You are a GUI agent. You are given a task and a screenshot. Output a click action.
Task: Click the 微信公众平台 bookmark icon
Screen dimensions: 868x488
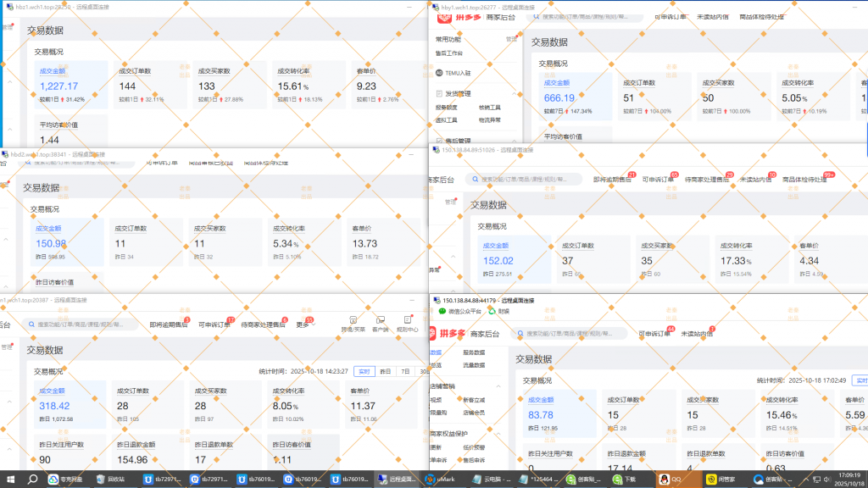[x=442, y=311]
